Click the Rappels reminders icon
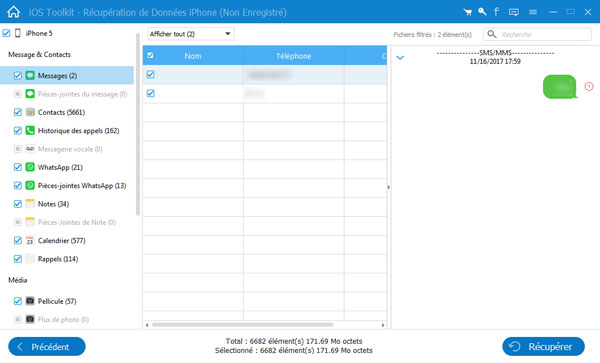The height and width of the screenshot is (363, 600). (x=30, y=259)
